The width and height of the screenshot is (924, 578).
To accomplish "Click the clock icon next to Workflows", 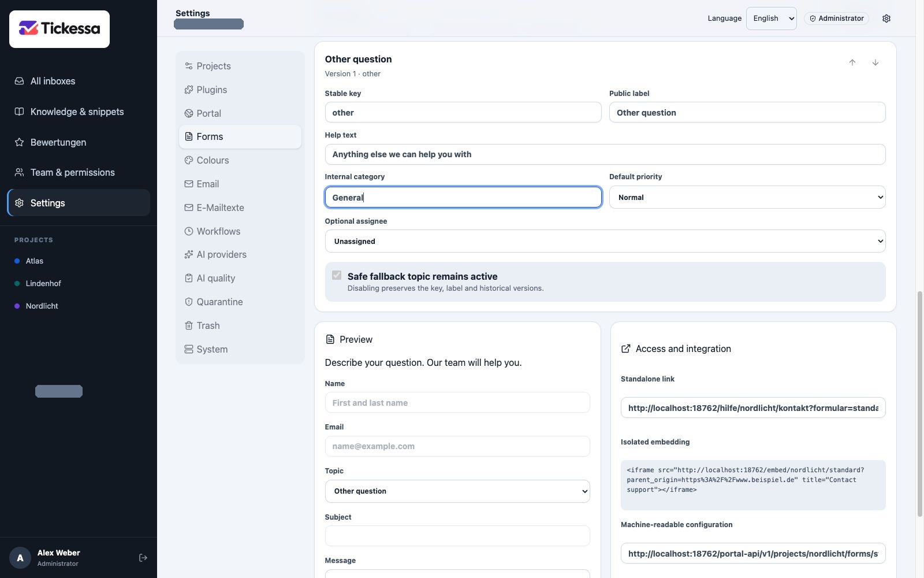I will (189, 231).
